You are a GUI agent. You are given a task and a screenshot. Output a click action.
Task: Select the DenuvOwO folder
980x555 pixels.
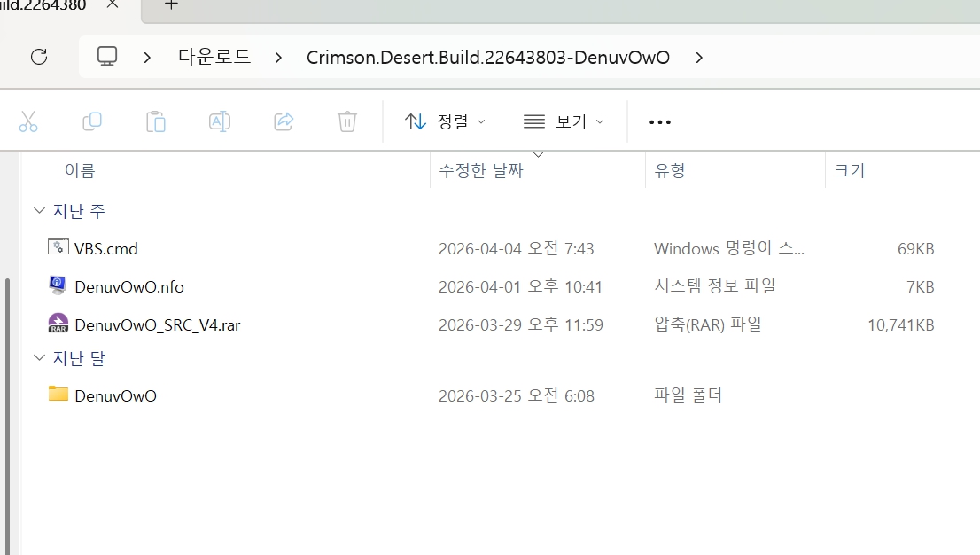(115, 395)
